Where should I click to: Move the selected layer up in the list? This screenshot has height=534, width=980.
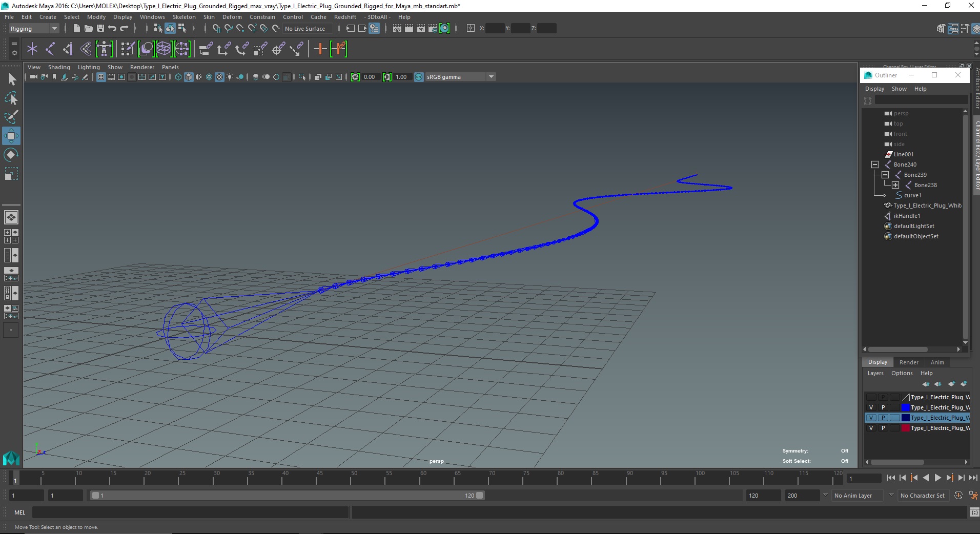926,384
